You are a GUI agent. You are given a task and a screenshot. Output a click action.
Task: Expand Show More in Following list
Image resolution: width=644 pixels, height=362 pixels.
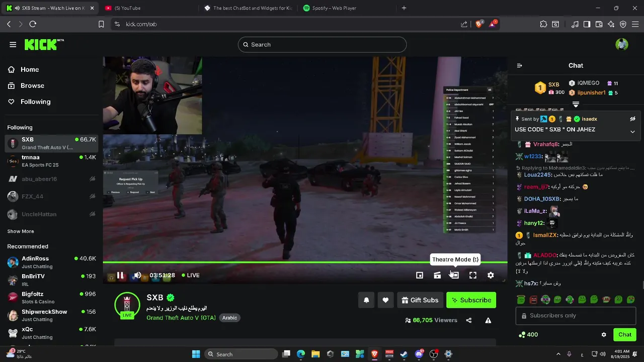point(21,231)
